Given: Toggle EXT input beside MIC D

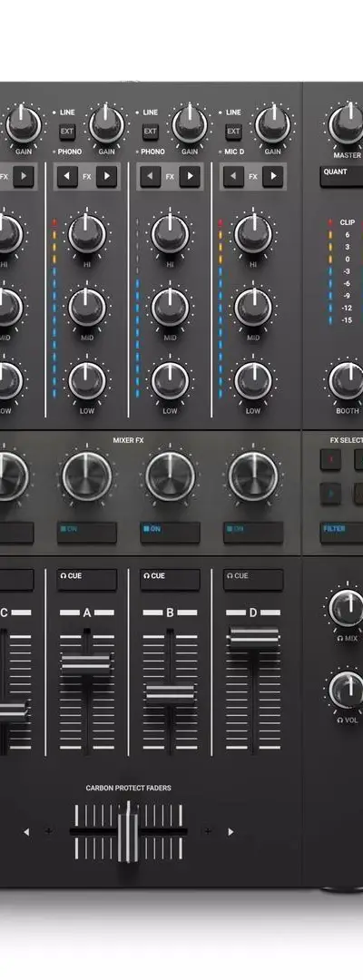Looking at the screenshot, I should click(233, 132).
